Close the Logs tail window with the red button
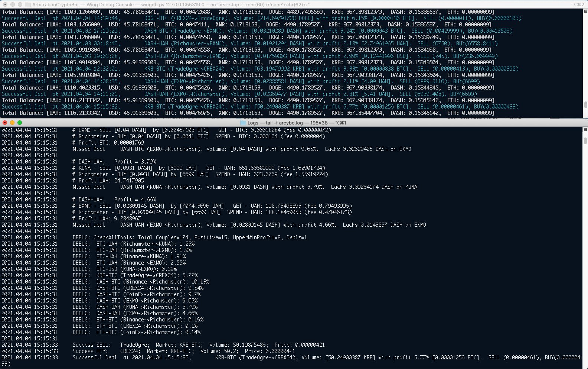The image size is (588, 369). pos(5,123)
